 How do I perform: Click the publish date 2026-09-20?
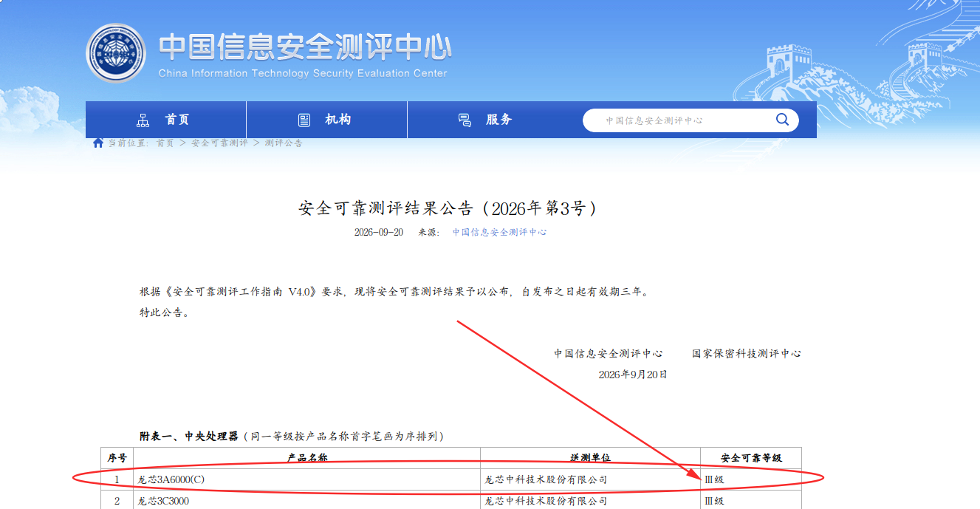click(x=379, y=232)
